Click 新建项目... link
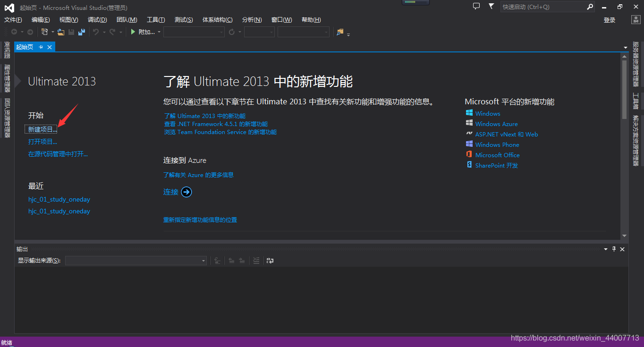 tap(42, 129)
